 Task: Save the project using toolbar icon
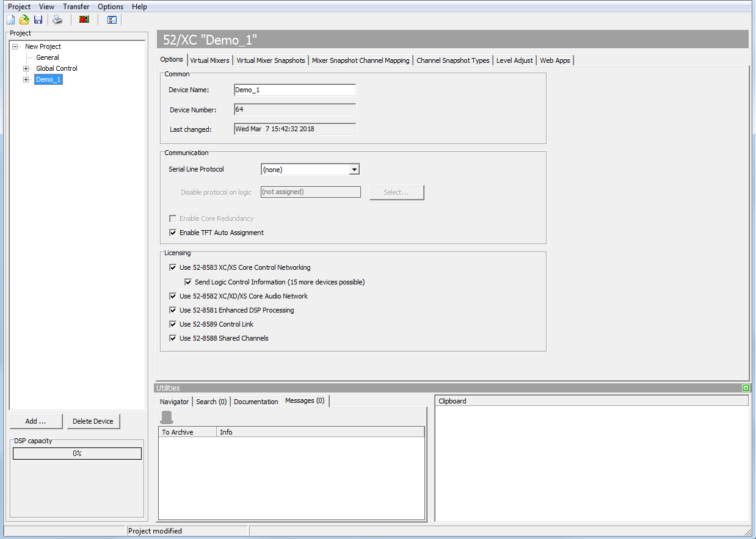(x=38, y=19)
